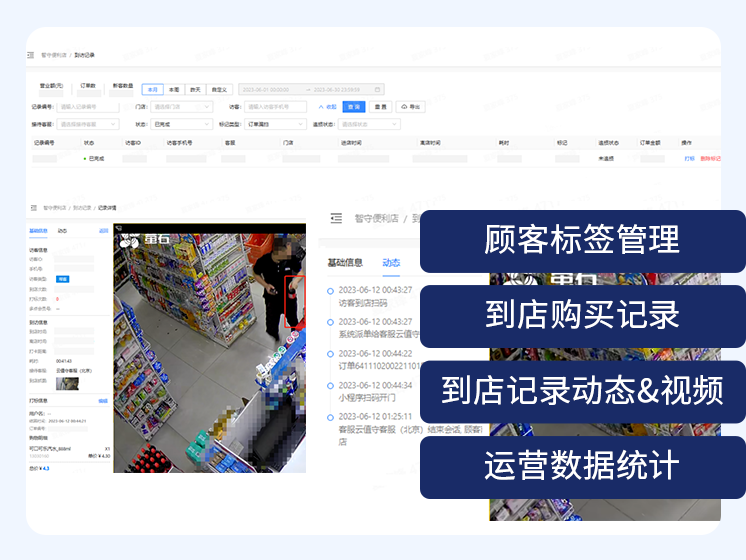Click the timeline dot for 访客到店扫码

[x=331, y=291]
